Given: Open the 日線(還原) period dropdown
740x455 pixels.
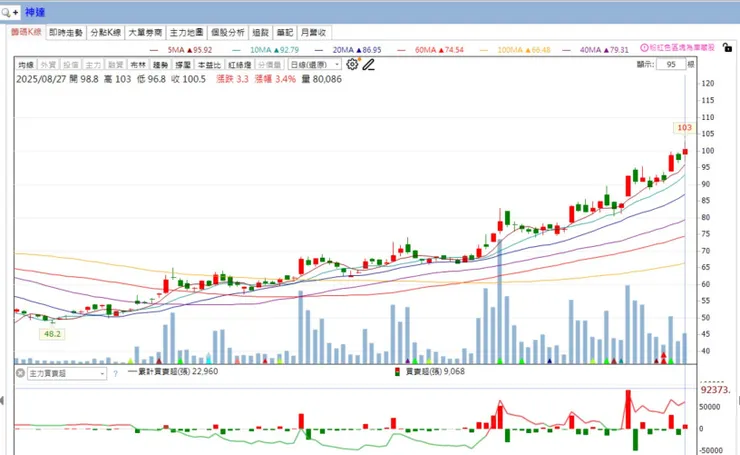Looking at the screenshot, I should pos(315,65).
